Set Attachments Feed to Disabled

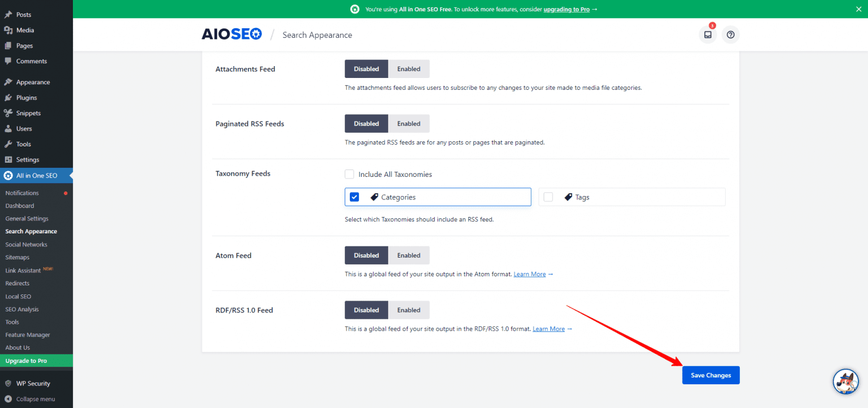click(x=366, y=69)
